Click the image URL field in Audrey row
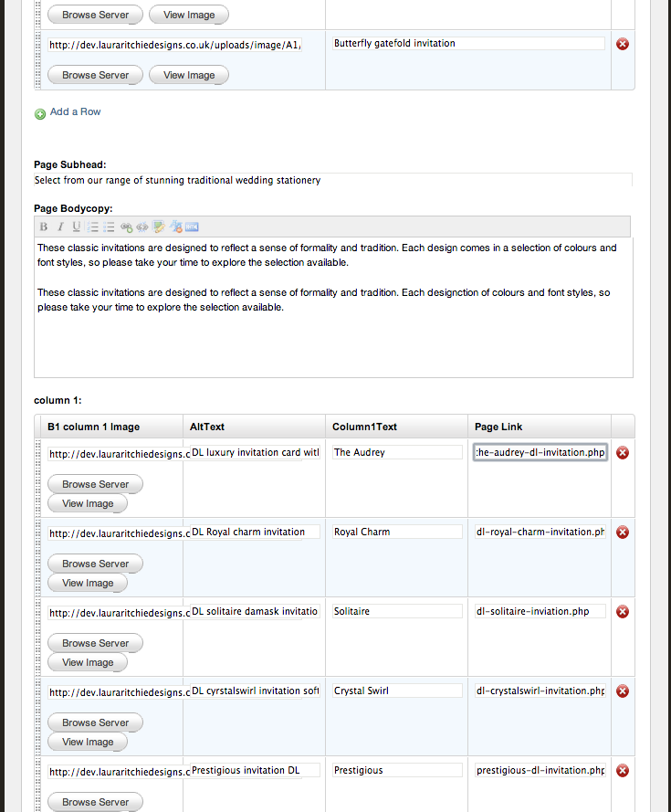The height and width of the screenshot is (812, 671). (119, 454)
